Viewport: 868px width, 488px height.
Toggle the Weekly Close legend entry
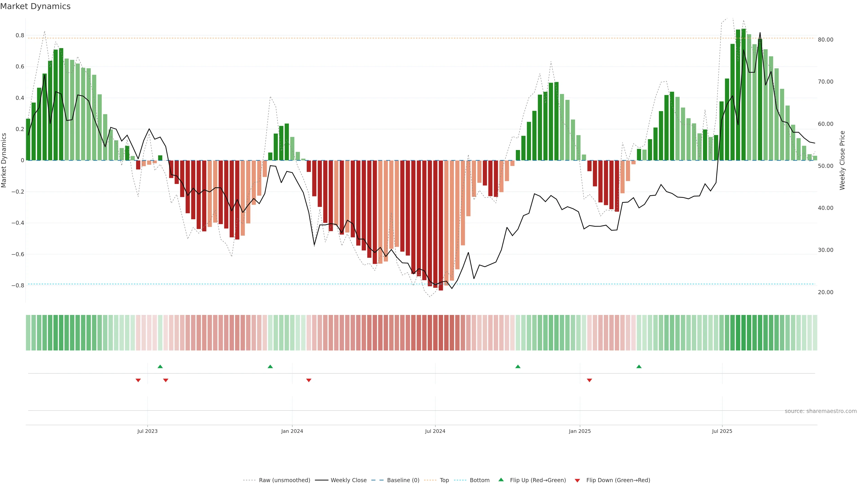[x=348, y=480]
